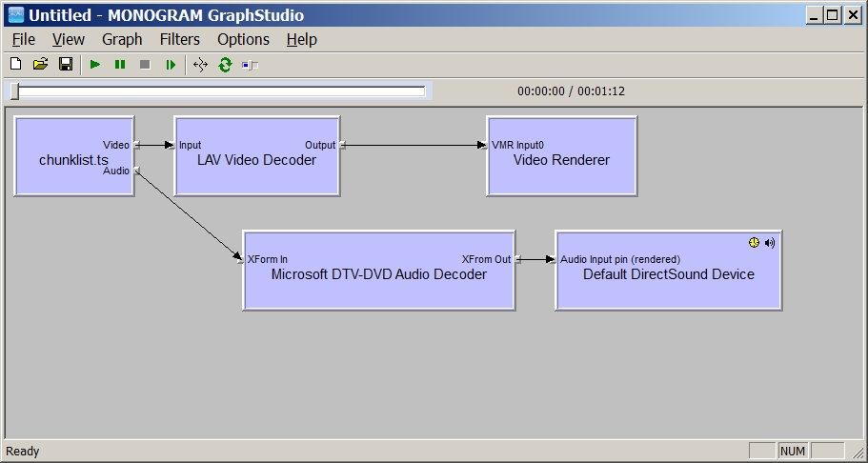Image resolution: width=868 pixels, height=463 pixels.
Task: Click the VMR Input0 pin
Action: pyautogui.click(x=485, y=145)
